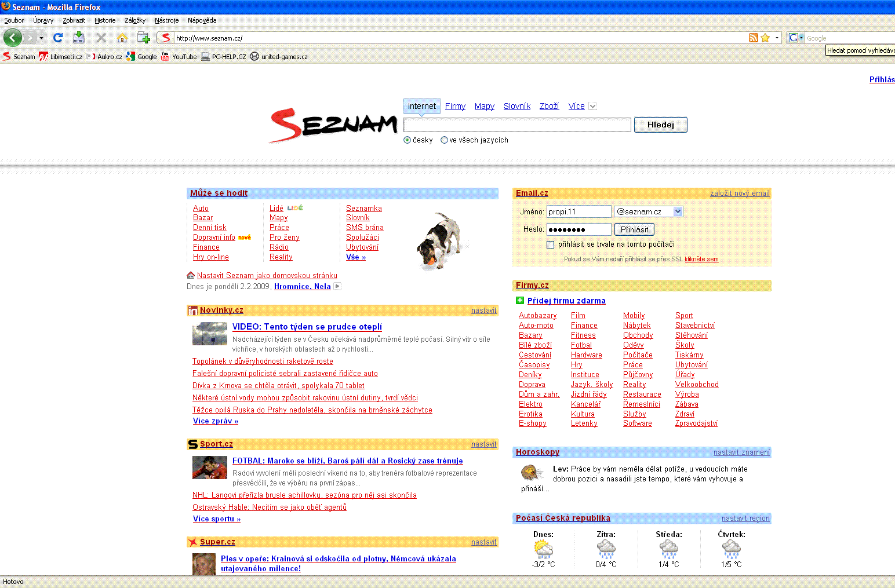Open the YouTube bookmark
Viewport: 895px width, 588px height.
179,56
